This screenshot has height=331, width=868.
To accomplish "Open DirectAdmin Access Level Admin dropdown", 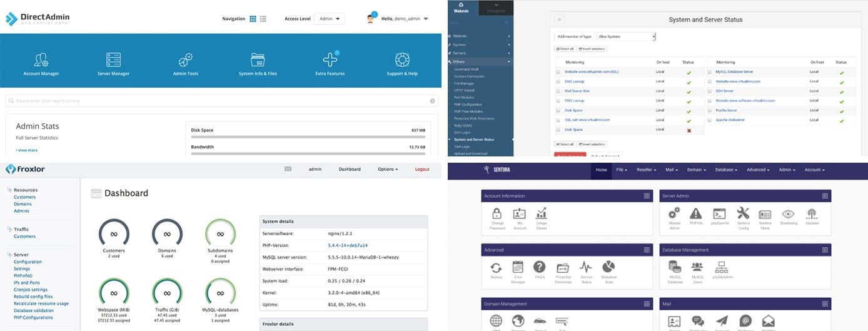I will coord(330,19).
